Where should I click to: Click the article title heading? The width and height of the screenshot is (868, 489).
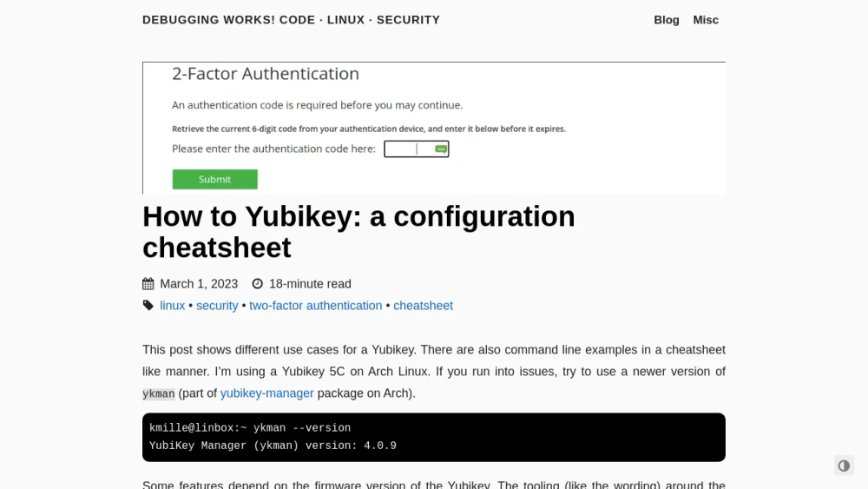[358, 232]
